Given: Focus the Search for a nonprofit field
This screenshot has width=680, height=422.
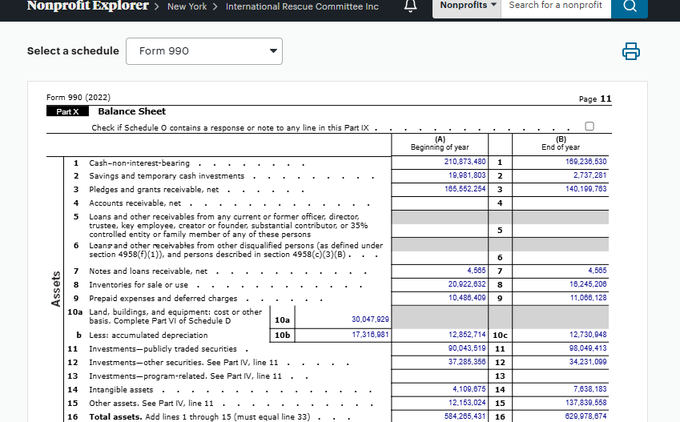Looking at the screenshot, I should pyautogui.click(x=556, y=6).
